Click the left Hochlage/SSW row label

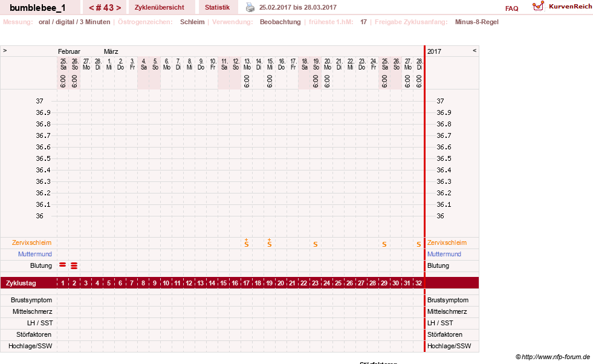click(x=30, y=346)
